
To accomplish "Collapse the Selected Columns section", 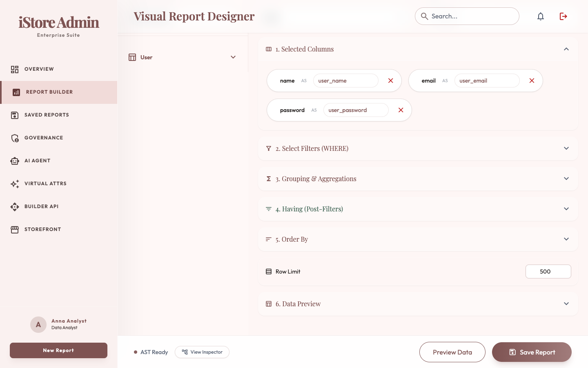I will point(566,49).
